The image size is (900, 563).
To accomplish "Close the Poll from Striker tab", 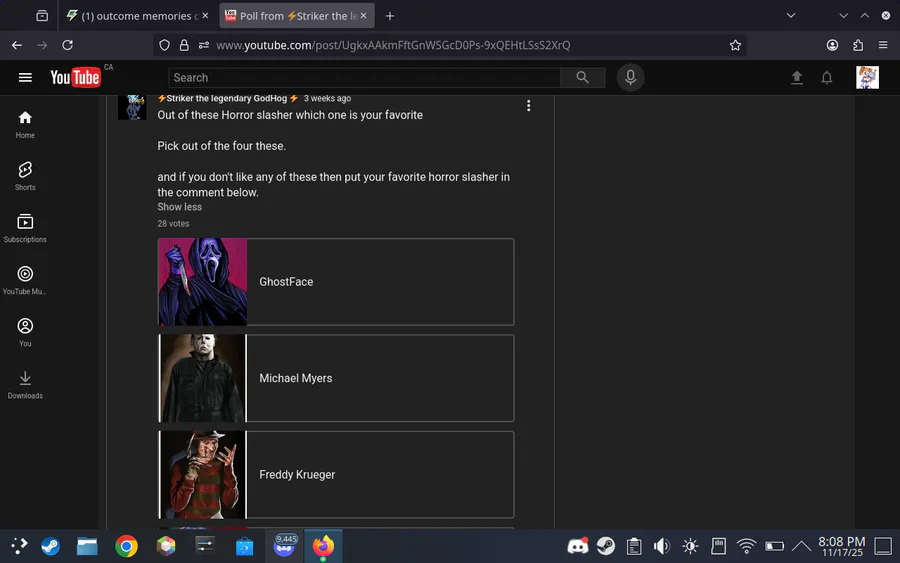I will click(x=363, y=16).
